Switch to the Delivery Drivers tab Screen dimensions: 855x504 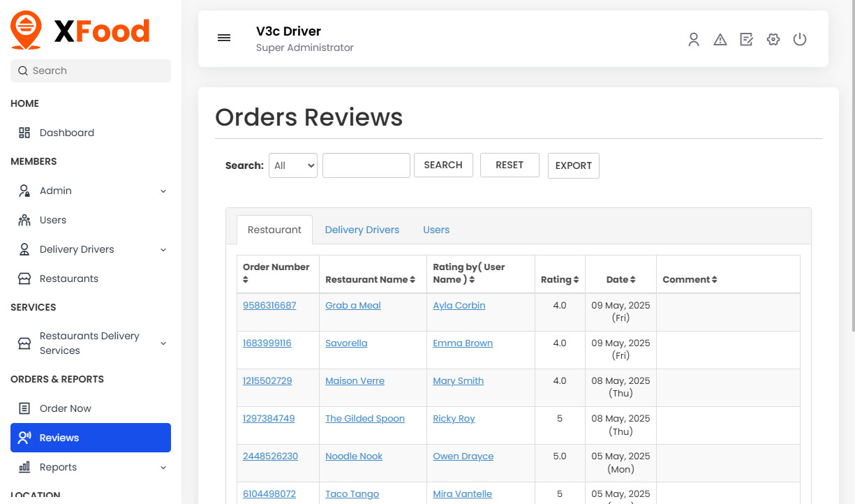tap(362, 229)
